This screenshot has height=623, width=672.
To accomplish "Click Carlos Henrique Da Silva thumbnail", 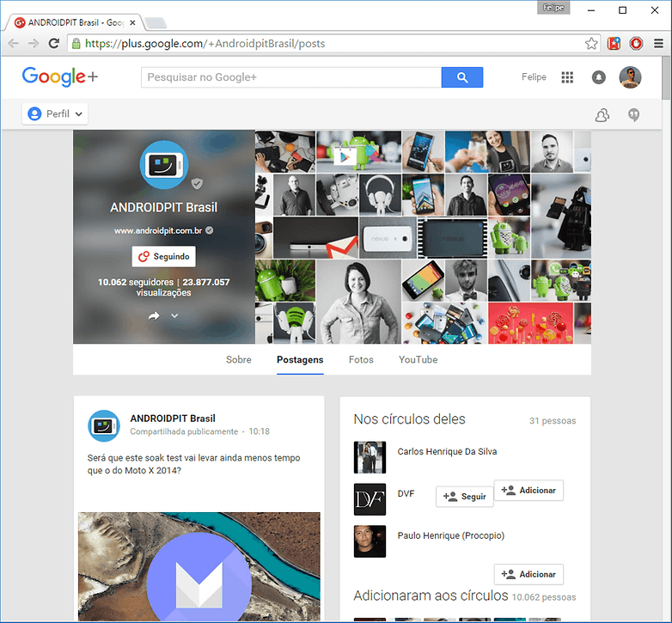I will pos(370,457).
